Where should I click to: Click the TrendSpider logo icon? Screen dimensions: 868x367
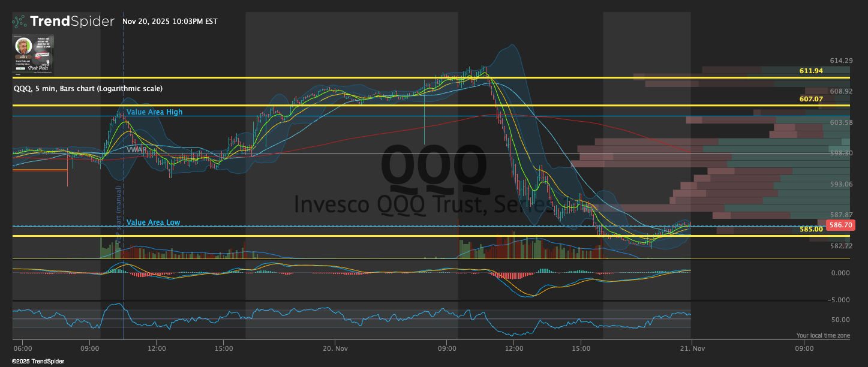point(19,22)
